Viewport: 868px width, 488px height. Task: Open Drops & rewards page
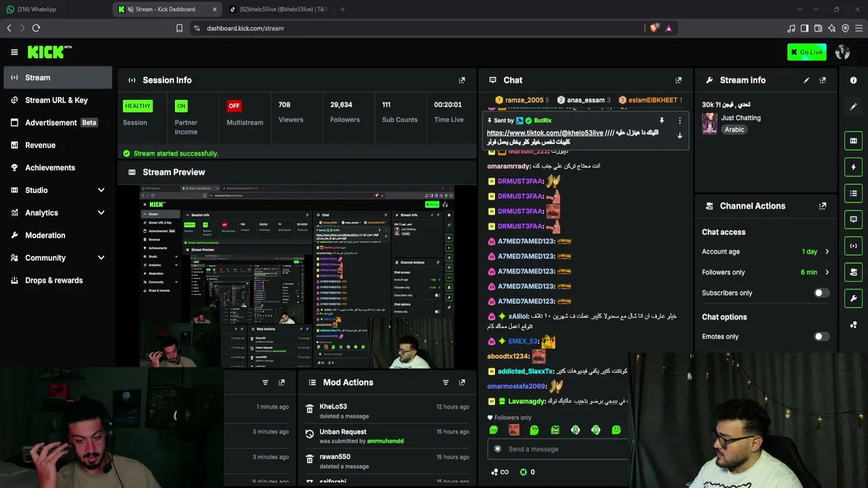pos(58,280)
